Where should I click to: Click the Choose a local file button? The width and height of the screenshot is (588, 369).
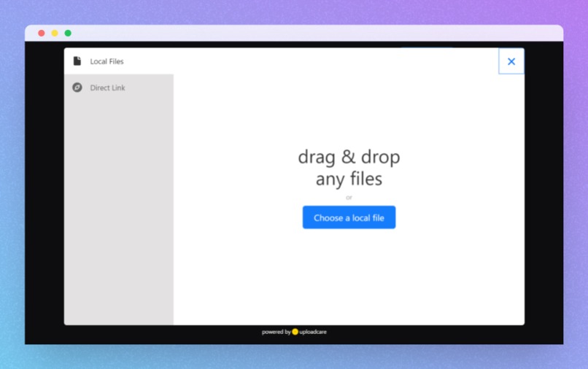[x=349, y=217]
